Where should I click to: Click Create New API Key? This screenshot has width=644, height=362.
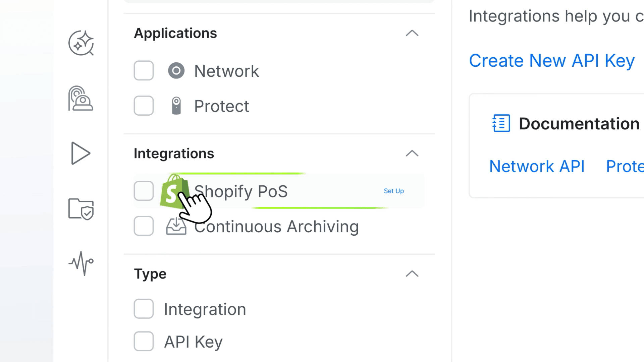(552, 61)
